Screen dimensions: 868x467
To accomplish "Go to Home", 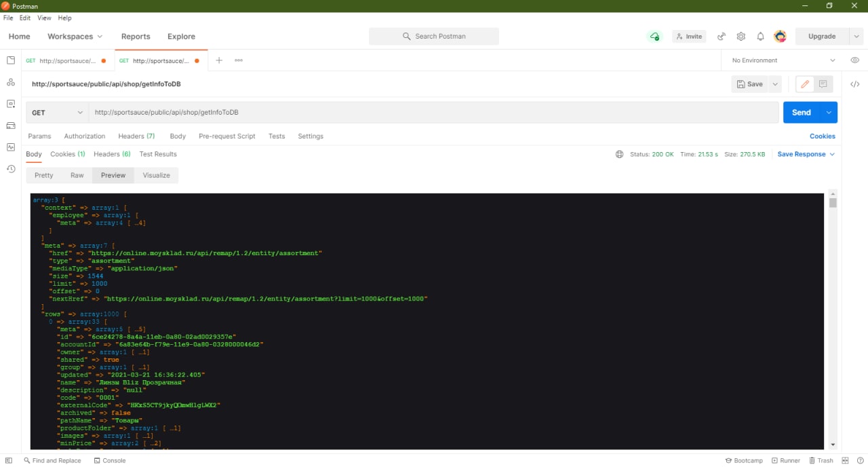I will pyautogui.click(x=19, y=37).
